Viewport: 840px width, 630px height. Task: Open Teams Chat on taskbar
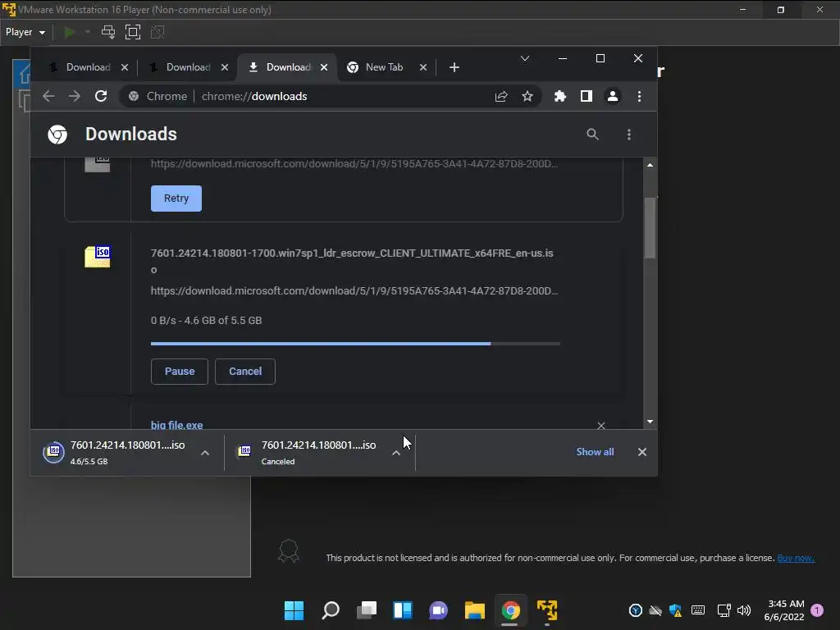coord(438,610)
